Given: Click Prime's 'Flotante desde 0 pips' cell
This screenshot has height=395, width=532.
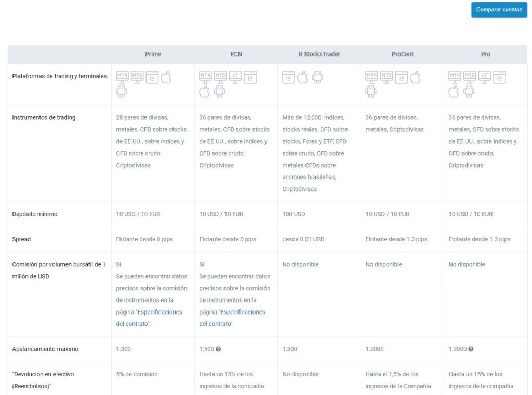Looking at the screenshot, I should (144, 239).
